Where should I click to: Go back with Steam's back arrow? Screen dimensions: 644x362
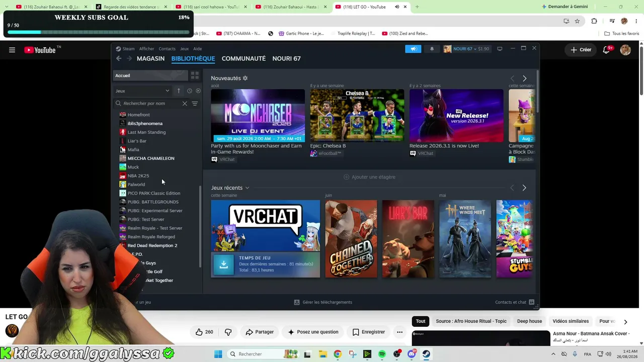119,58
